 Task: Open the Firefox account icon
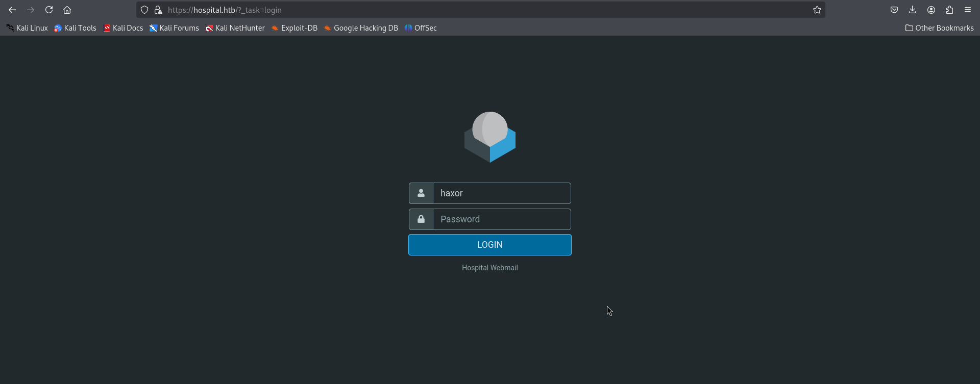[931, 10]
